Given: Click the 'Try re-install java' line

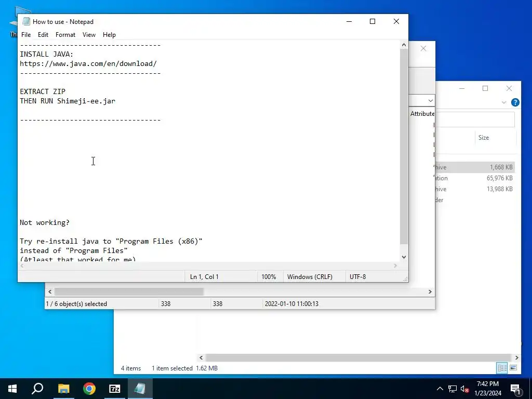Looking at the screenshot, I should click(x=111, y=241).
